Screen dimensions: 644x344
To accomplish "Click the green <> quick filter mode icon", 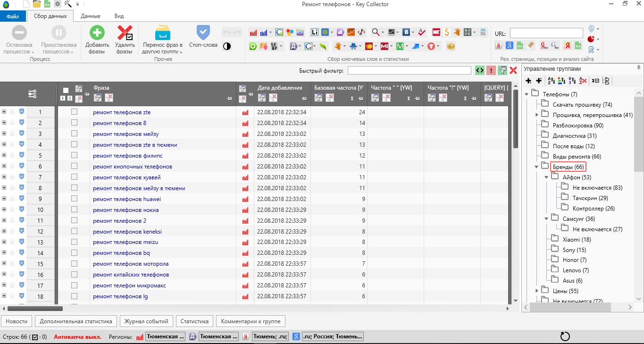I will click(x=480, y=70).
